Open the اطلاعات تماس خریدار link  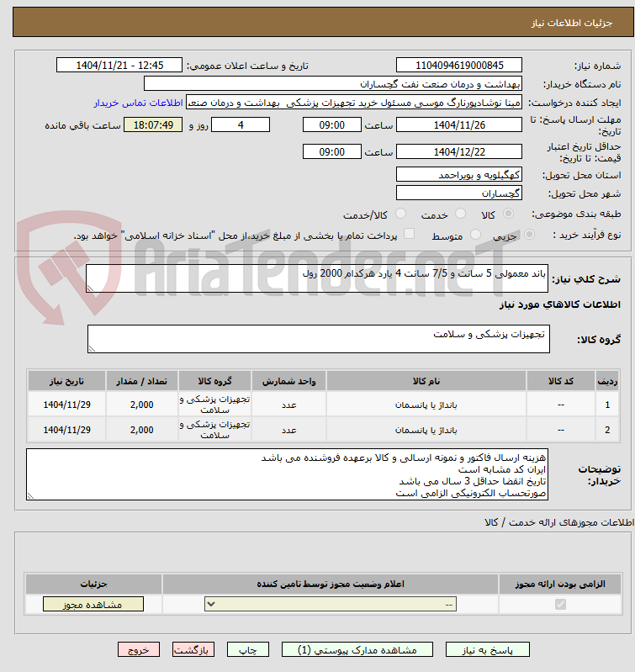[x=139, y=103]
